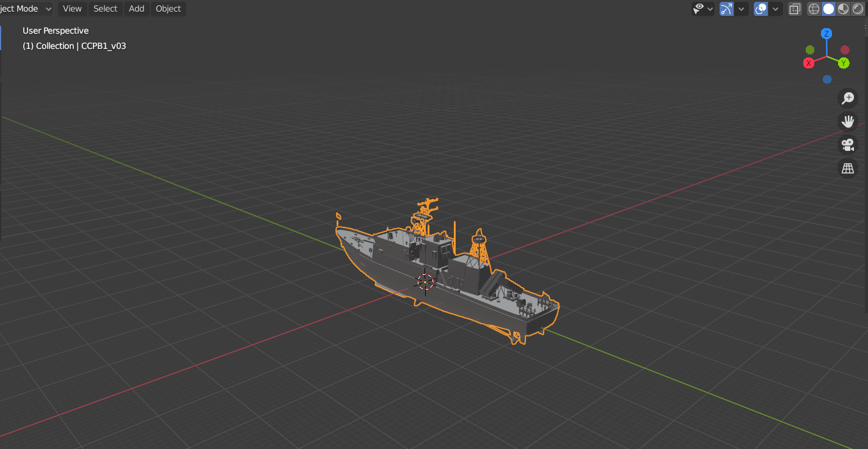Click the X axis on navigation gizmo
The width and height of the screenshot is (868, 449).
(x=809, y=63)
